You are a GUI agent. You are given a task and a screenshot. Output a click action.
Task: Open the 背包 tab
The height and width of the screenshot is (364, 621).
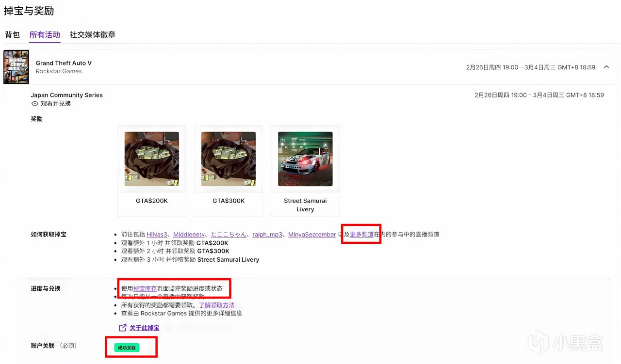(12, 35)
